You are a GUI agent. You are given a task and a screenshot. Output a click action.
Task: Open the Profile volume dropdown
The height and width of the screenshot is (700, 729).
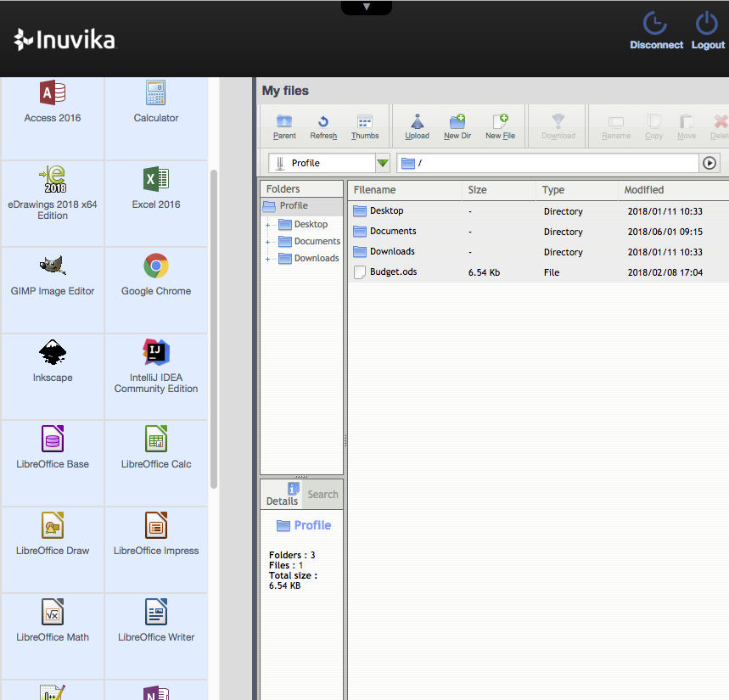point(383,163)
